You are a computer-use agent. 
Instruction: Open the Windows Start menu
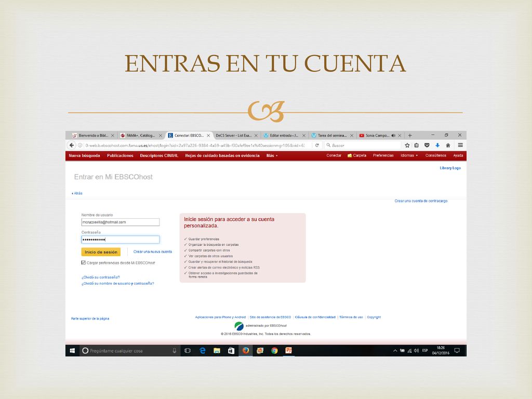[72, 351]
